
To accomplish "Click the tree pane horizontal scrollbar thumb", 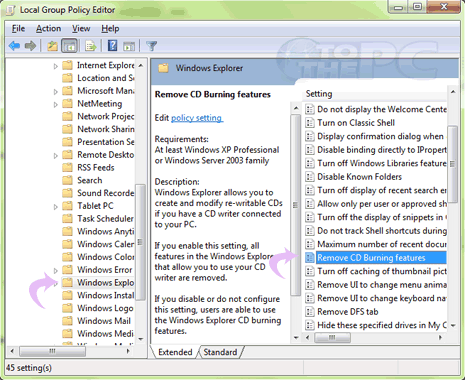I will click(x=52, y=351).
